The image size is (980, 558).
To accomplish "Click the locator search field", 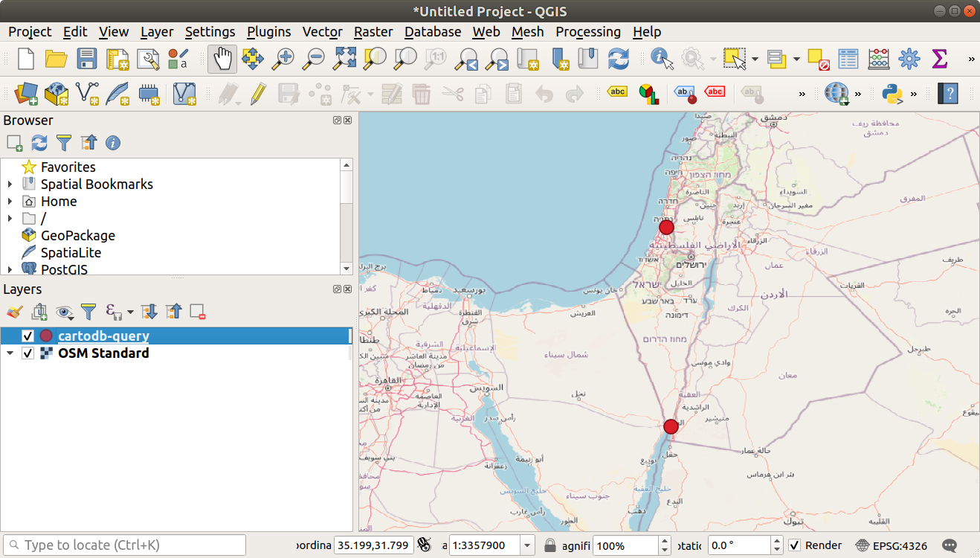I will pyautogui.click(x=124, y=545).
